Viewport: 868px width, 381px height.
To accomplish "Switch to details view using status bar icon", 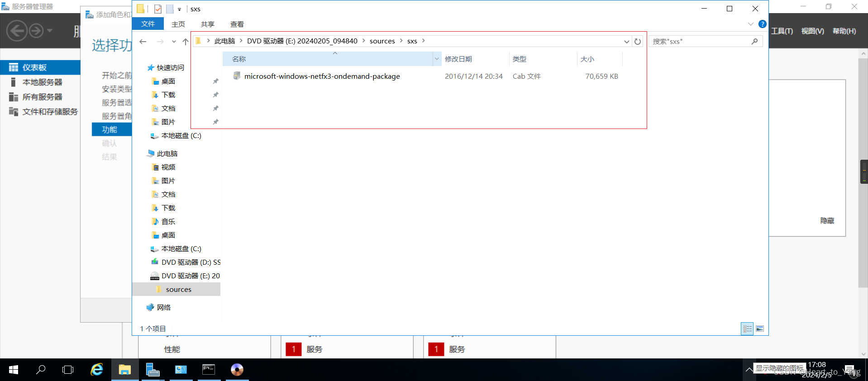I will 747,329.
